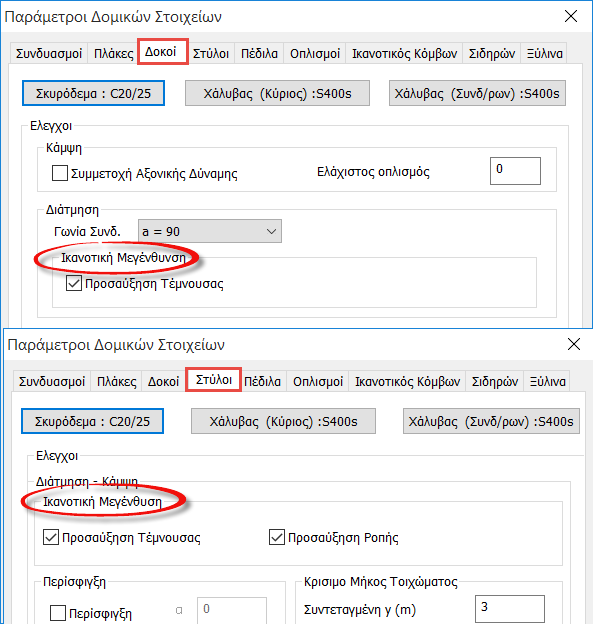The height and width of the screenshot is (624, 593).
Task: Uncheck Προσαύξηση Τέμνουσας in the Στύλοι dialog
Action: [51, 537]
